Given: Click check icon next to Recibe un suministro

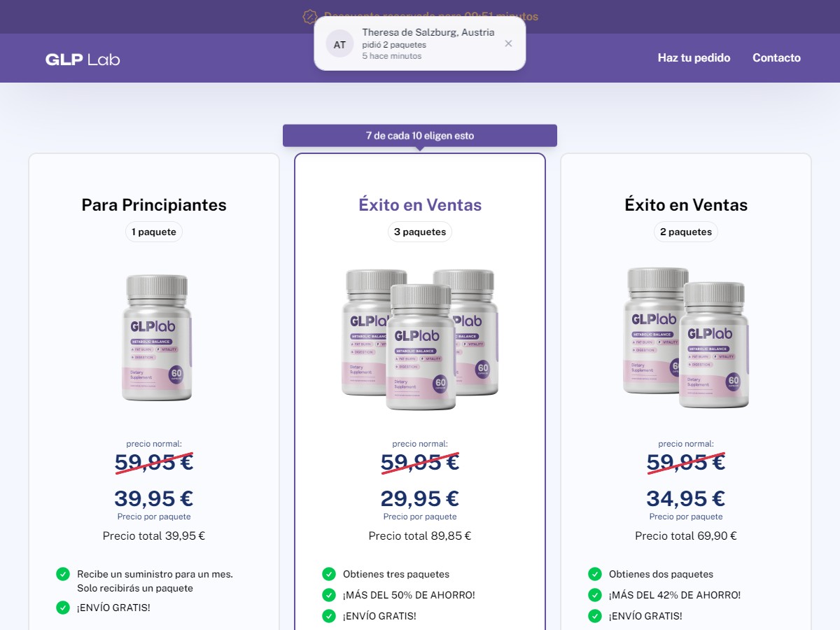Looking at the screenshot, I should click(x=62, y=574).
